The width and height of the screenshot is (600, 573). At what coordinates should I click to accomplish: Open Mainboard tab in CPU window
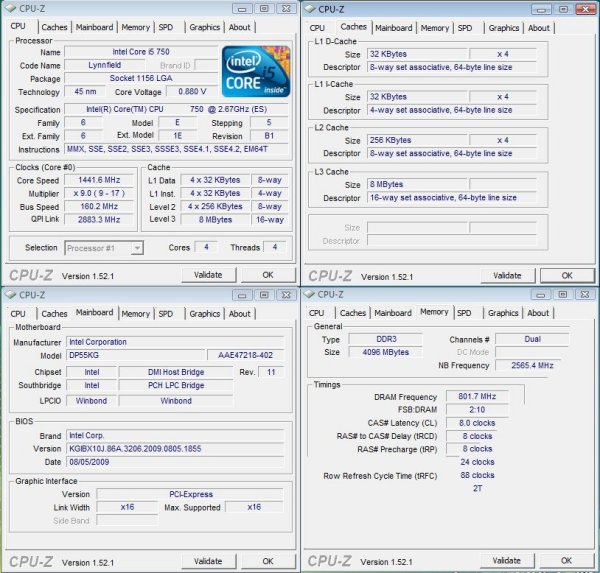point(94,27)
